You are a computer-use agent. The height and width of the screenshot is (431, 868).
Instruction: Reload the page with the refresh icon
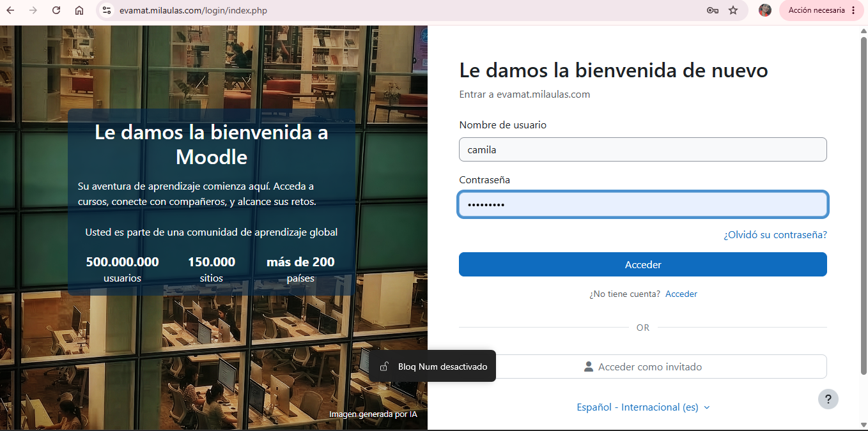(x=56, y=10)
